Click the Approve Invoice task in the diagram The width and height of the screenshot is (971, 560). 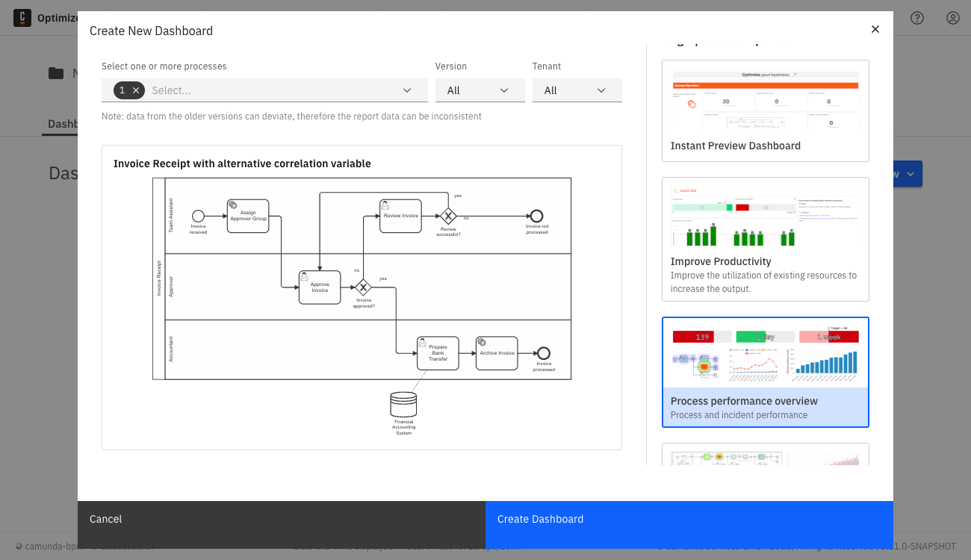(320, 287)
